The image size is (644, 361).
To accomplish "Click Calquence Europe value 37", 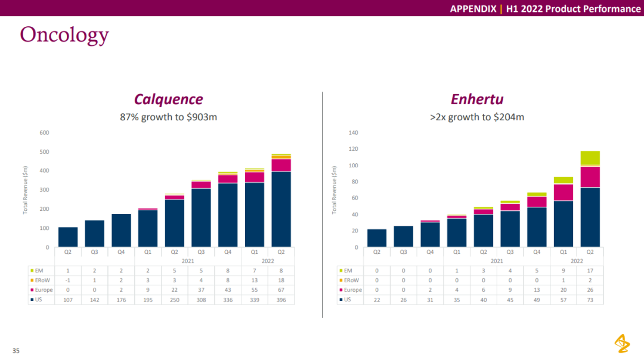I will pos(202,290).
